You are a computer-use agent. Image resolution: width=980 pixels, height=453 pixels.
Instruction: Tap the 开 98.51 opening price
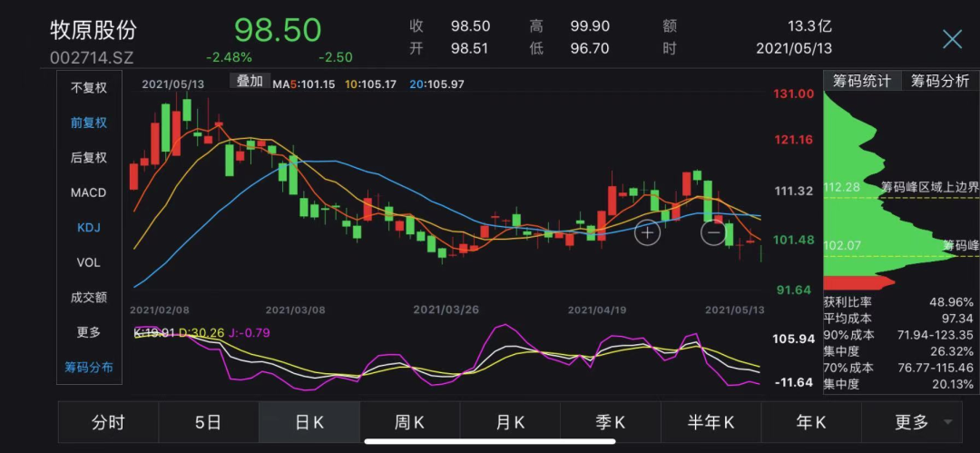coord(450,48)
